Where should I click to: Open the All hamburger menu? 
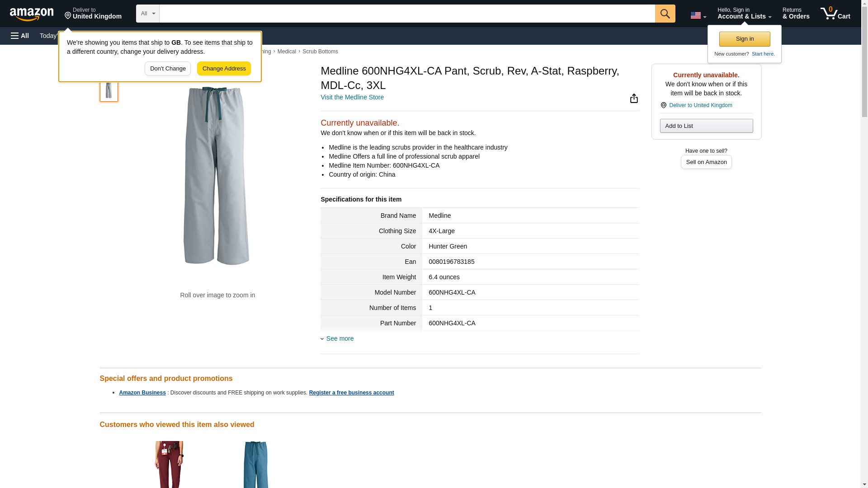20,36
